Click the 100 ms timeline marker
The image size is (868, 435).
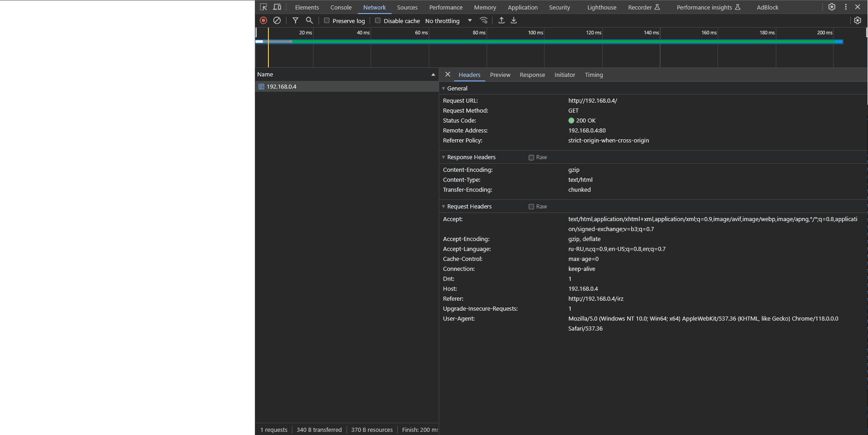pyautogui.click(x=535, y=33)
